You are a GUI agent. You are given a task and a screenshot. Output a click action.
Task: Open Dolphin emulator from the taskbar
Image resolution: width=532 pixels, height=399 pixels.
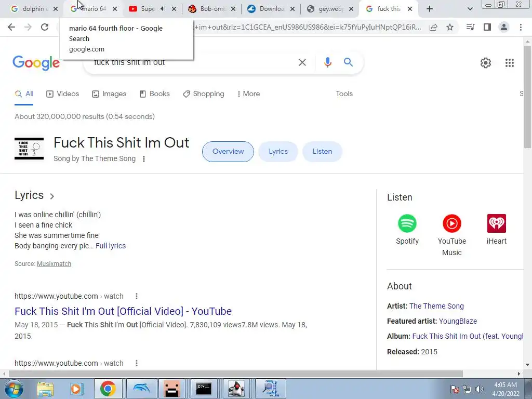click(141, 389)
